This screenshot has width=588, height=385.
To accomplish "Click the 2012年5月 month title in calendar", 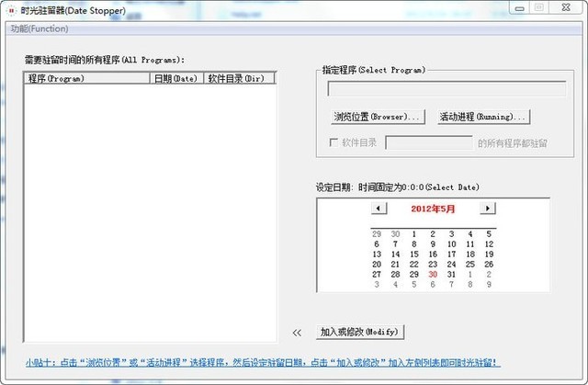I will pos(433,209).
